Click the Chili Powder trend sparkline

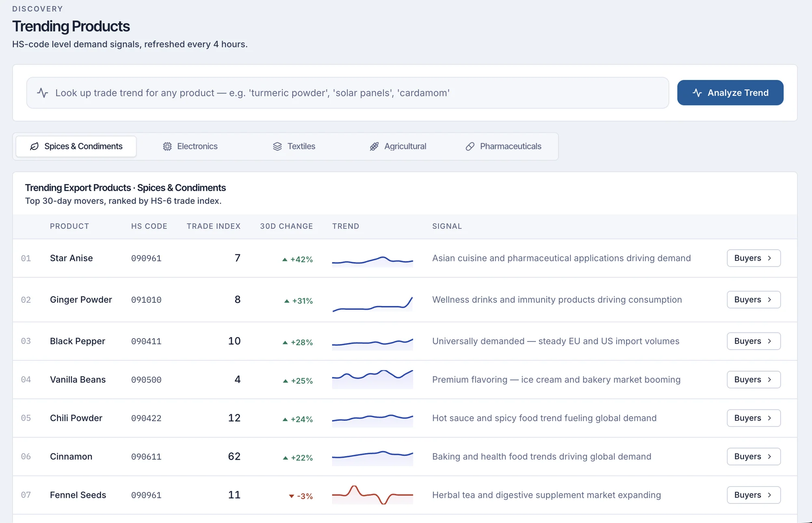click(372, 420)
